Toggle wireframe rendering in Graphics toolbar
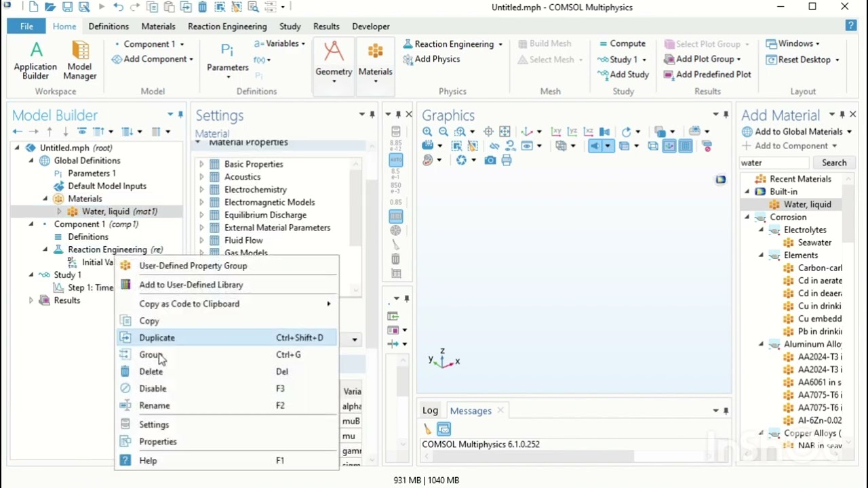This screenshot has width=868, height=488. pyautogui.click(x=653, y=146)
